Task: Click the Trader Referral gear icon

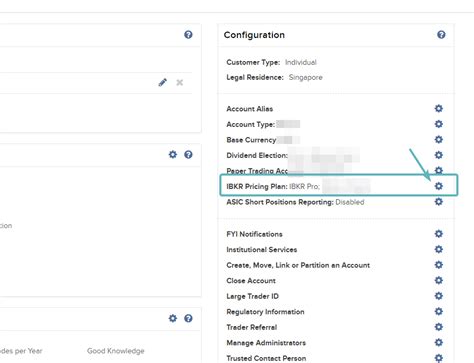Action: (x=439, y=327)
